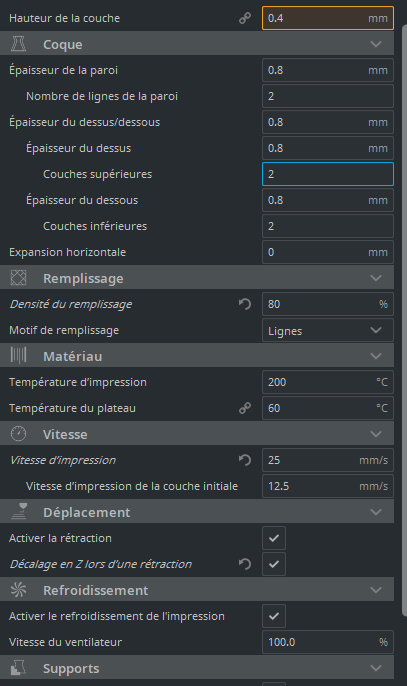407x686 pixels.
Task: Click the Remplissage infill pattern icon
Action: coord(18,278)
